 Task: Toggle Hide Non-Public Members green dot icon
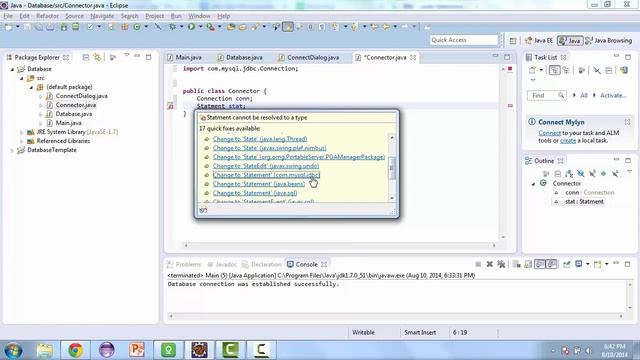click(603, 173)
